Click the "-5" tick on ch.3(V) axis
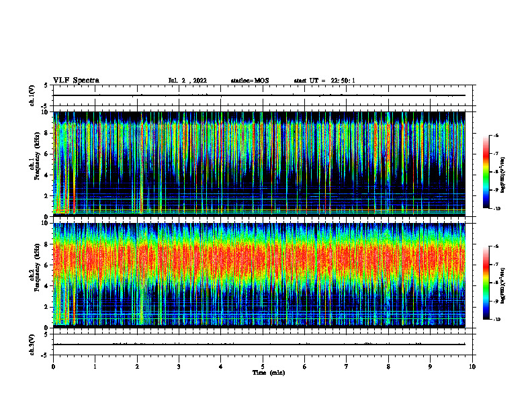This screenshot has width=532, height=411. (44, 355)
